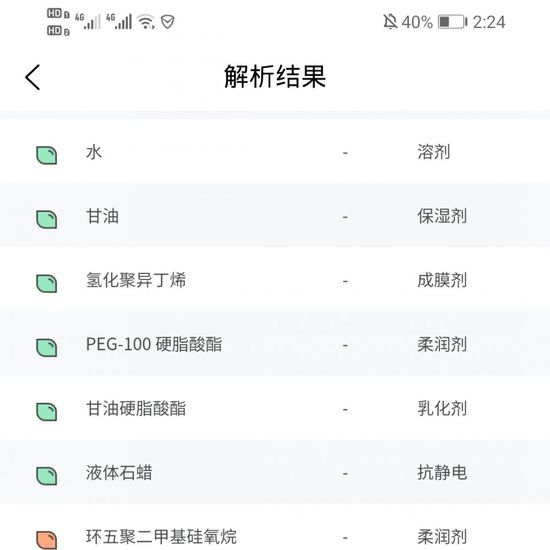The image size is (550, 550).
Task: Click green leaf icon beside 甘油硬脂酸酯
Action: point(47,412)
